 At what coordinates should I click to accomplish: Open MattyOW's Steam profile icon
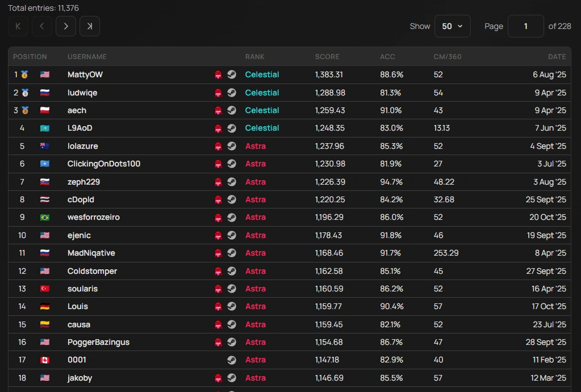pos(232,74)
